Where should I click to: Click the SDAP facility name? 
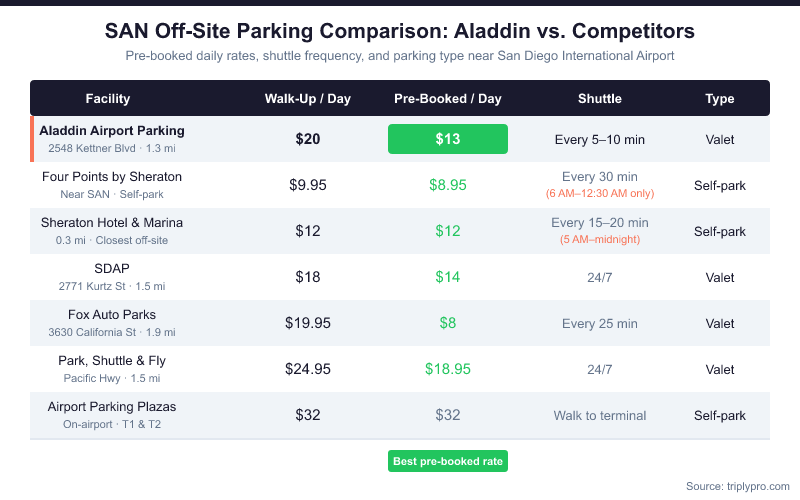(x=112, y=269)
